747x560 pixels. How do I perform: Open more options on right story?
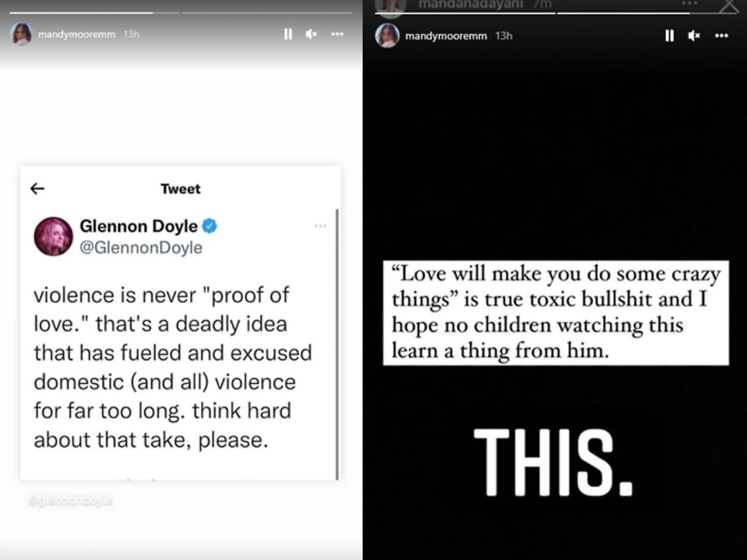pyautogui.click(x=721, y=35)
